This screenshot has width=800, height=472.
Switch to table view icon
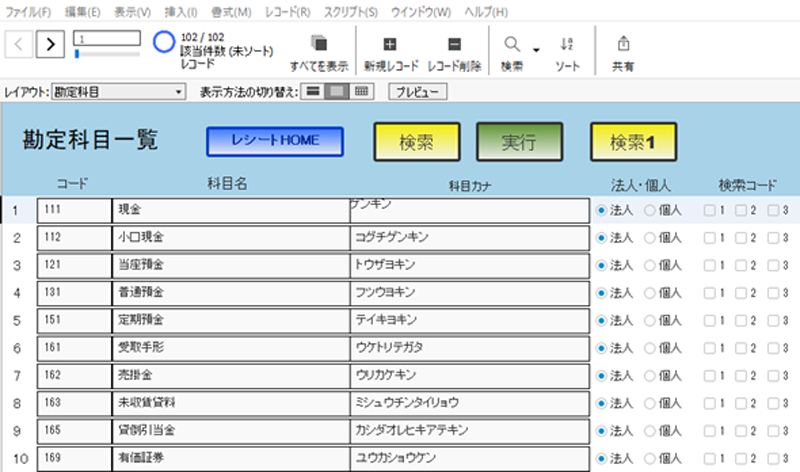(362, 92)
